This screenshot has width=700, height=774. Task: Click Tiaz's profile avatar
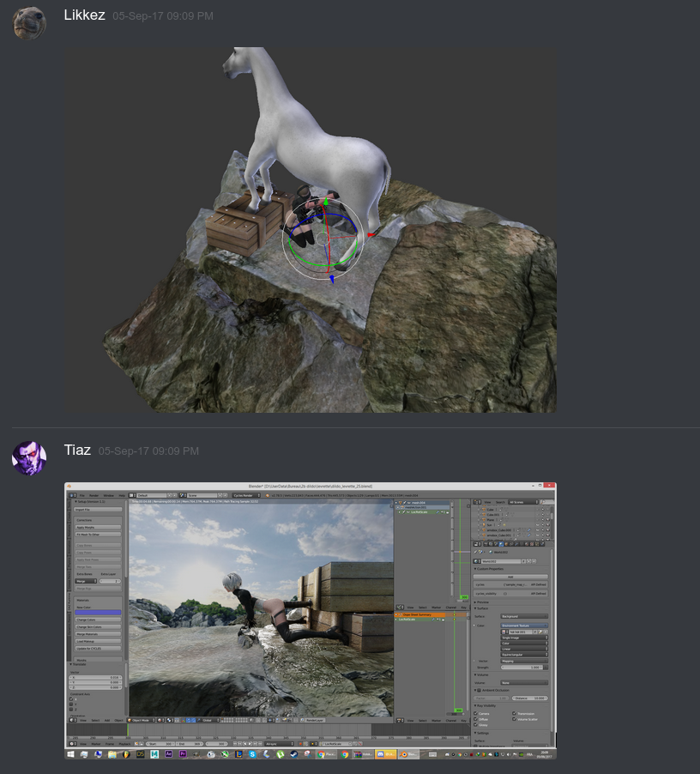click(x=29, y=458)
